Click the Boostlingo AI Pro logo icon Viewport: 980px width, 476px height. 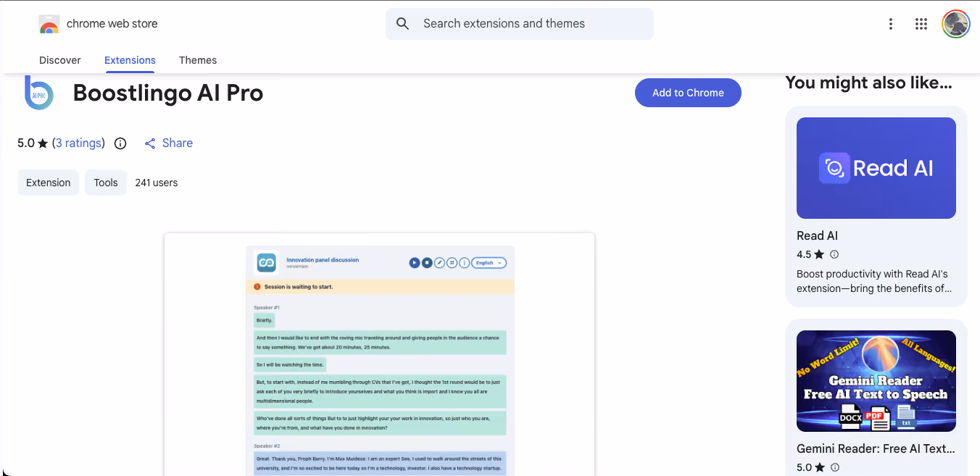click(38, 93)
